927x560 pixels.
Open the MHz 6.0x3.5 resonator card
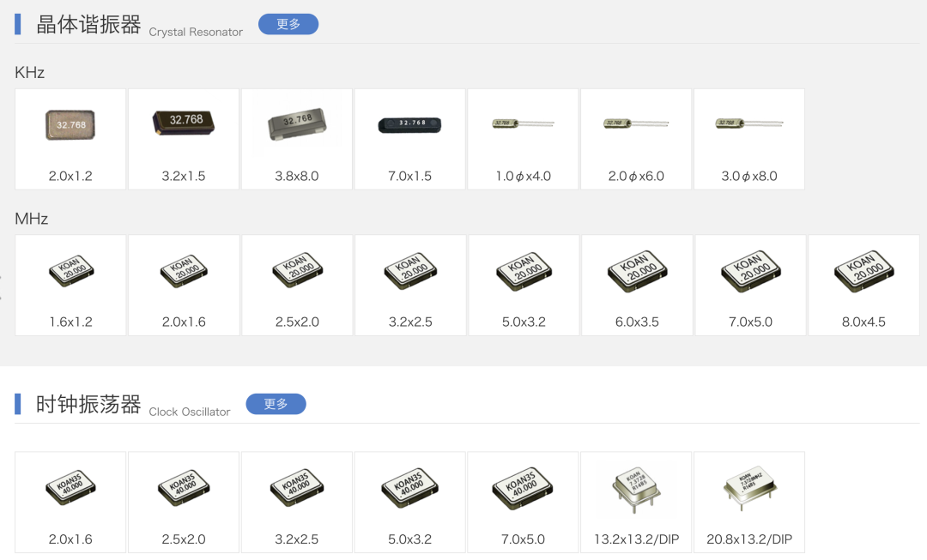(x=637, y=286)
